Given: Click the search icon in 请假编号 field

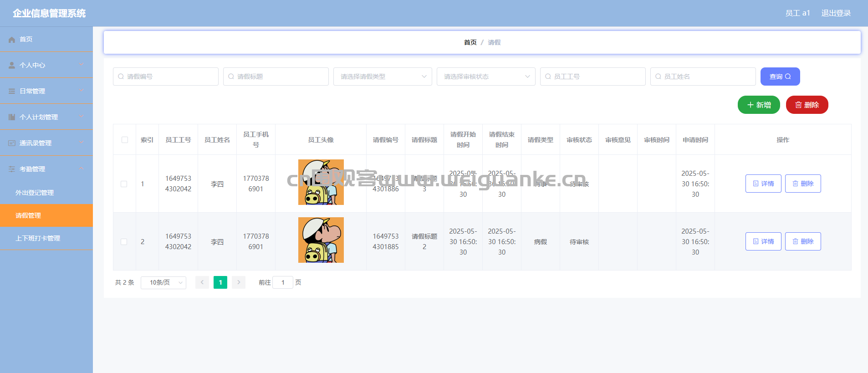Looking at the screenshot, I should pos(121,77).
